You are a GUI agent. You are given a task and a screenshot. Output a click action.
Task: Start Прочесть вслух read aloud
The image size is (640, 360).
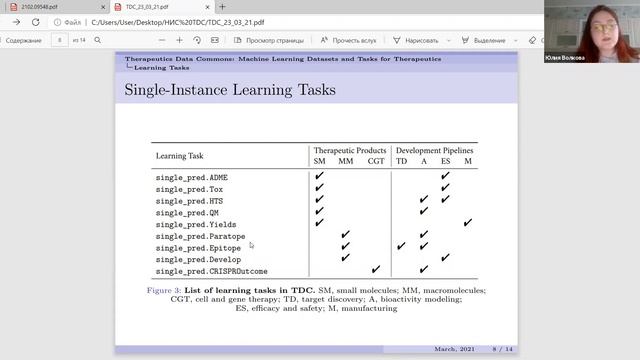click(x=348, y=40)
